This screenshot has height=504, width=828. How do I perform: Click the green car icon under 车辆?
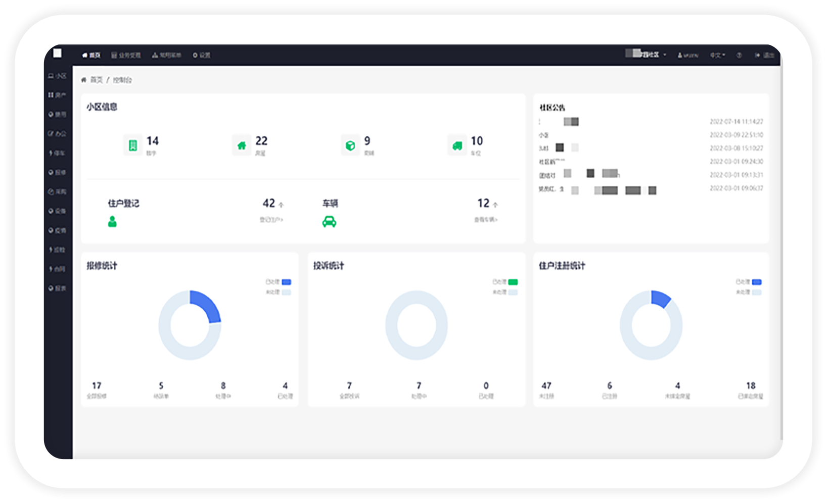click(x=329, y=222)
